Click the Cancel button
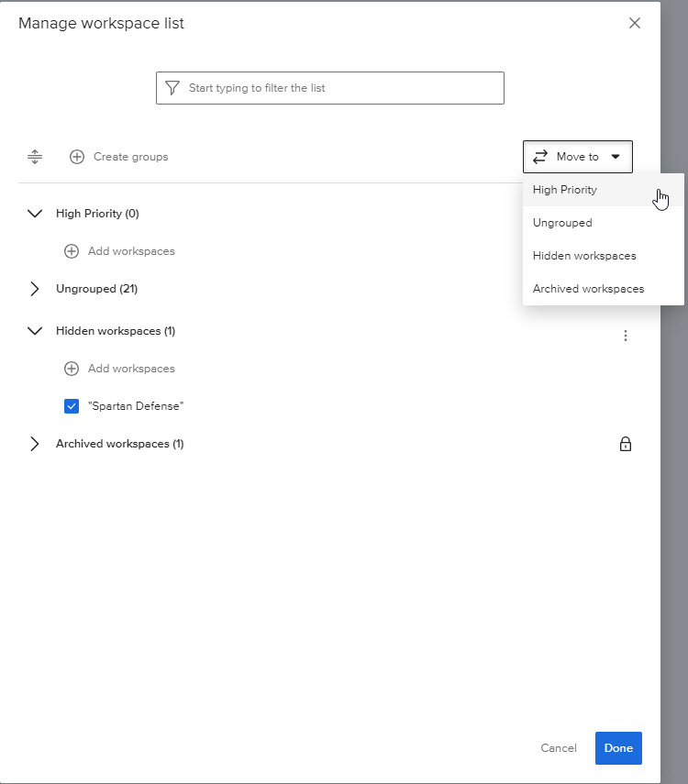688x784 pixels. click(559, 748)
